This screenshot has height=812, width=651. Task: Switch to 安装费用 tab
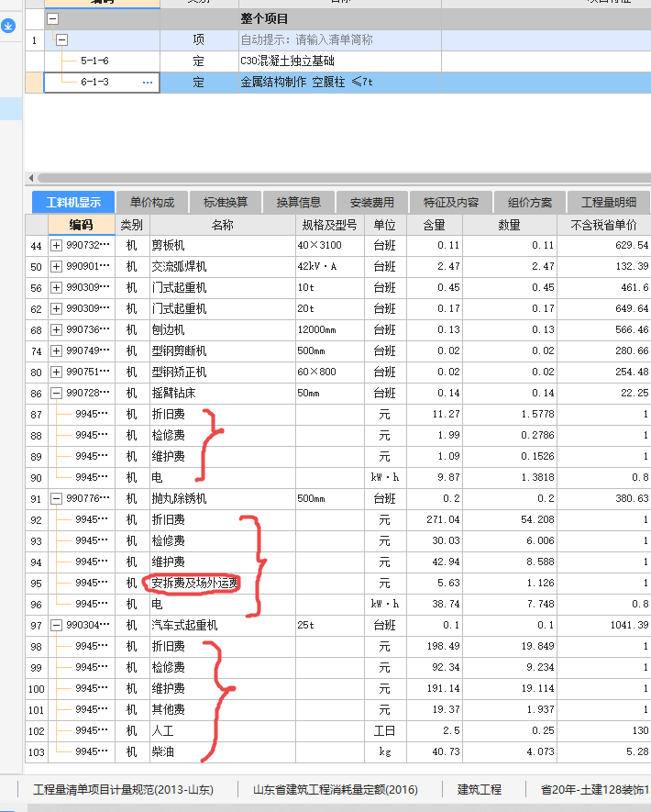click(372, 202)
